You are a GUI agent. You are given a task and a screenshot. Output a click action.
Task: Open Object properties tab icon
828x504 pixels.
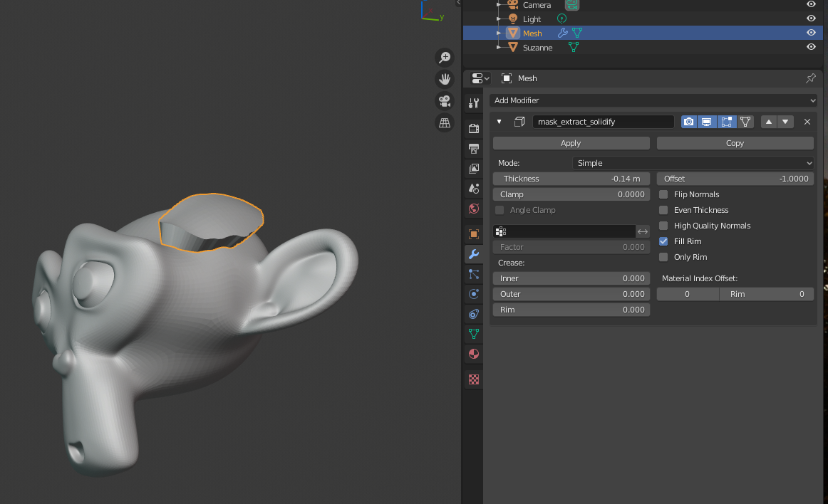tap(474, 233)
